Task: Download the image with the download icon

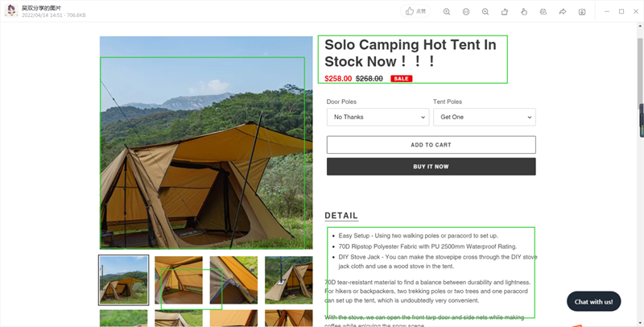Action: pos(582,12)
